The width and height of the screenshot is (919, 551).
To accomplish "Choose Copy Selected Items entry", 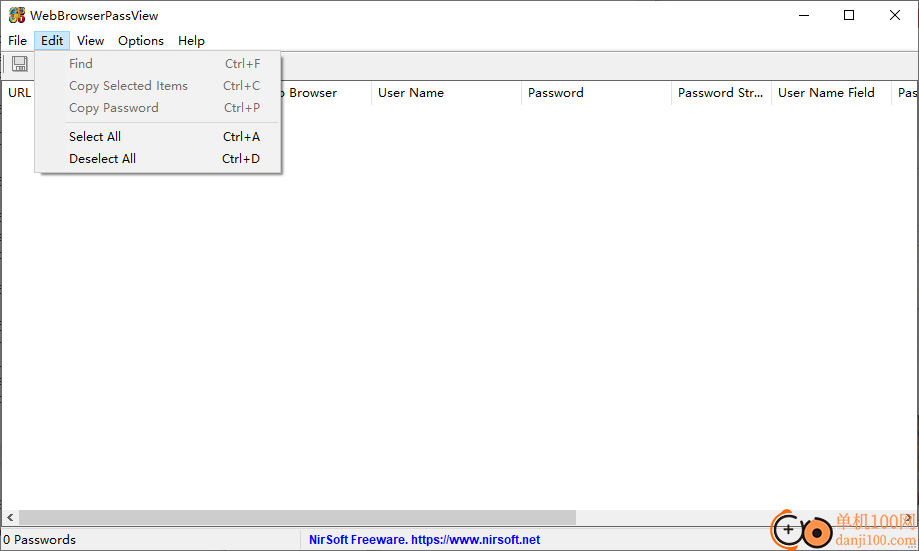I will 158,86.
